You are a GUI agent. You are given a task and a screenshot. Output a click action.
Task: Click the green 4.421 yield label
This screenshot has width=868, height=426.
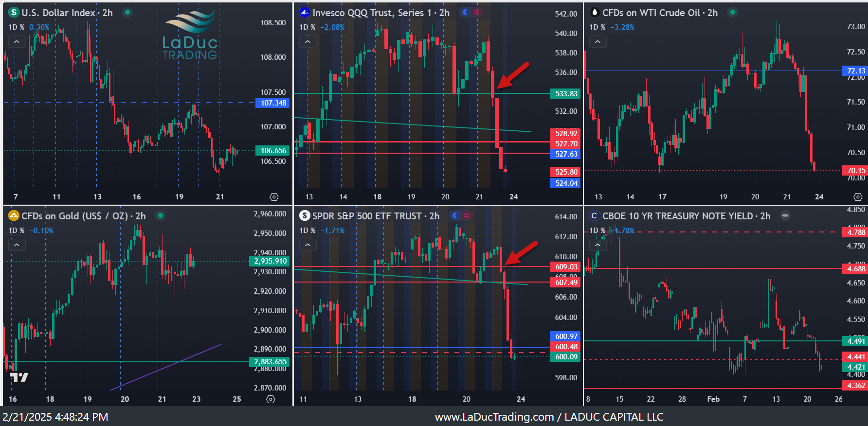[855, 367]
